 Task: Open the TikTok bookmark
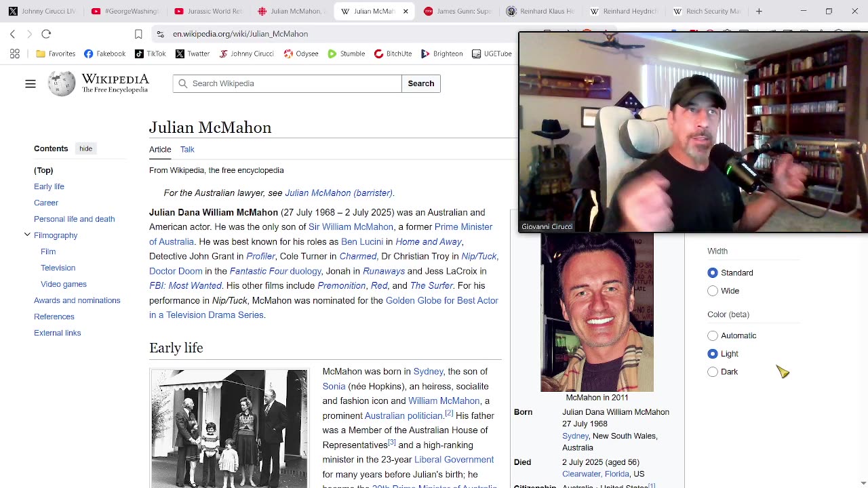[150, 54]
